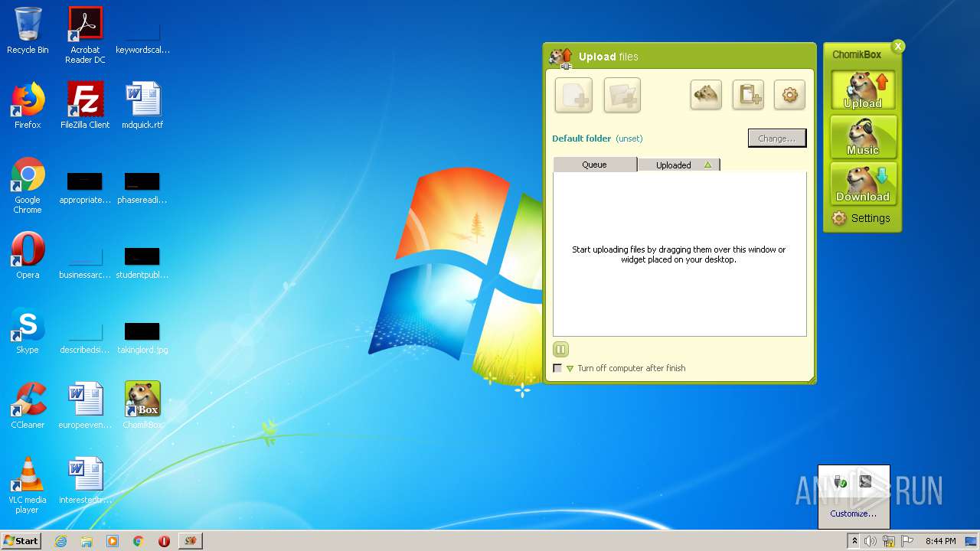Image resolution: width=980 pixels, height=551 pixels.
Task: Switch to the Uploaded tab
Action: pos(678,165)
